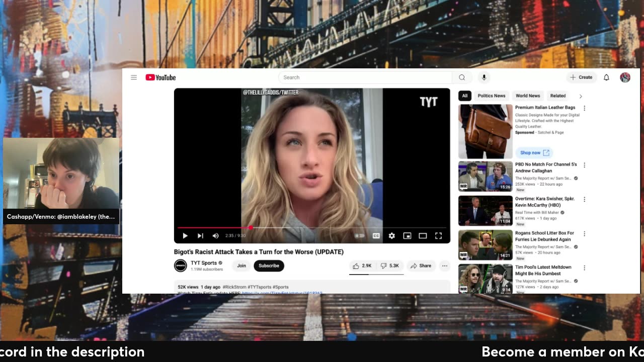Open the notifications bell
644x362 pixels.
(606, 77)
